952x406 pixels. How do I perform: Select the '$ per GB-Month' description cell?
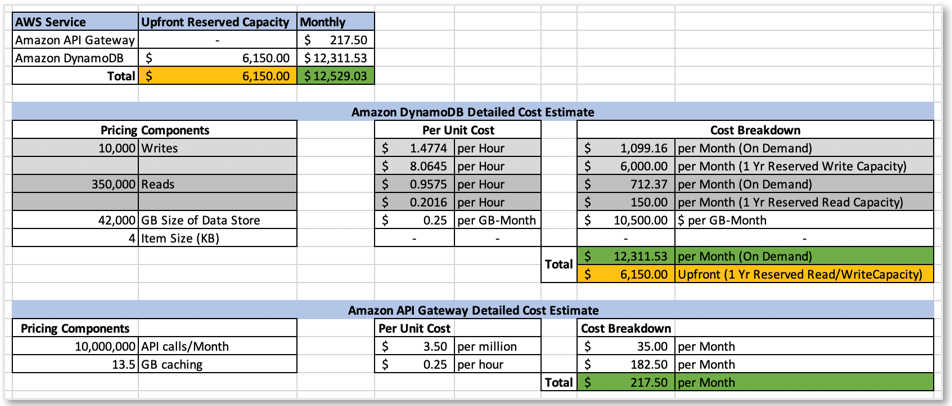point(803,220)
